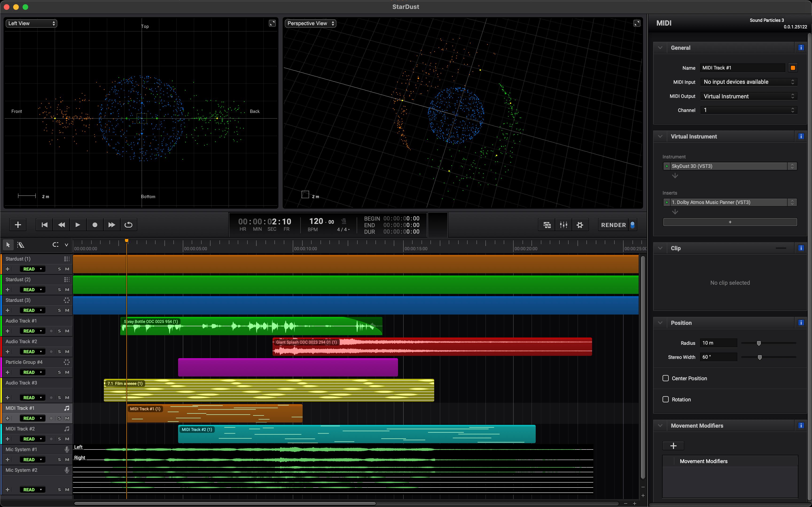
Task: Open the mixer panel icon
Action: [x=563, y=225]
